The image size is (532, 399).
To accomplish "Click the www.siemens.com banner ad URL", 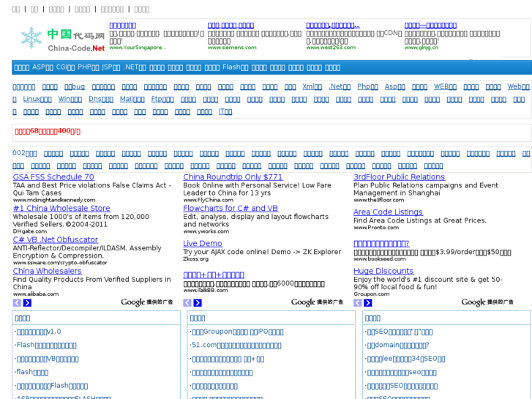I will click(x=232, y=48).
